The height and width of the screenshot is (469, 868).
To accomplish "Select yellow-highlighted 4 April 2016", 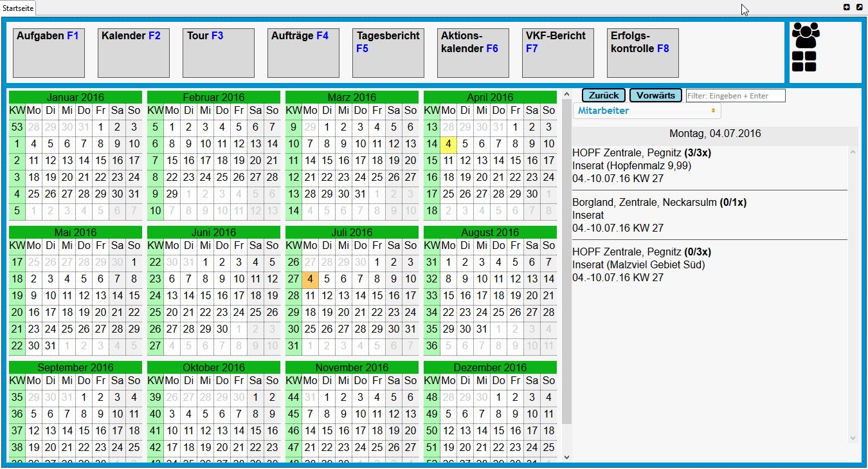I will click(448, 144).
